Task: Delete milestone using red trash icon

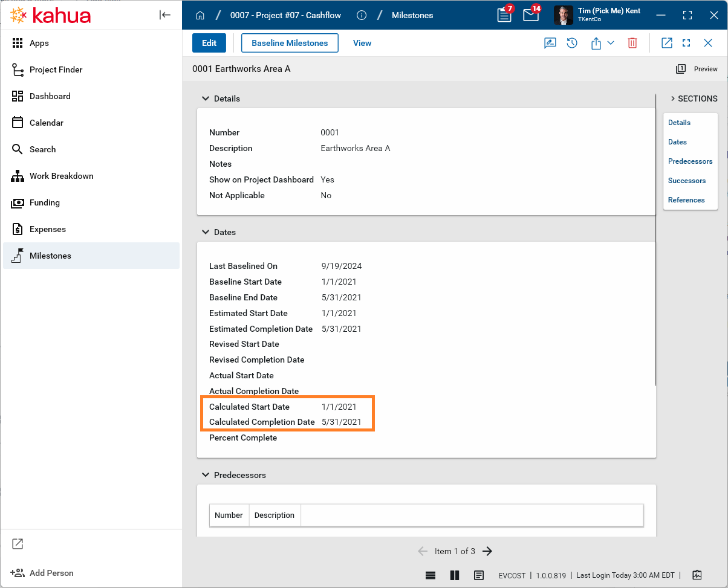Action: (x=632, y=43)
